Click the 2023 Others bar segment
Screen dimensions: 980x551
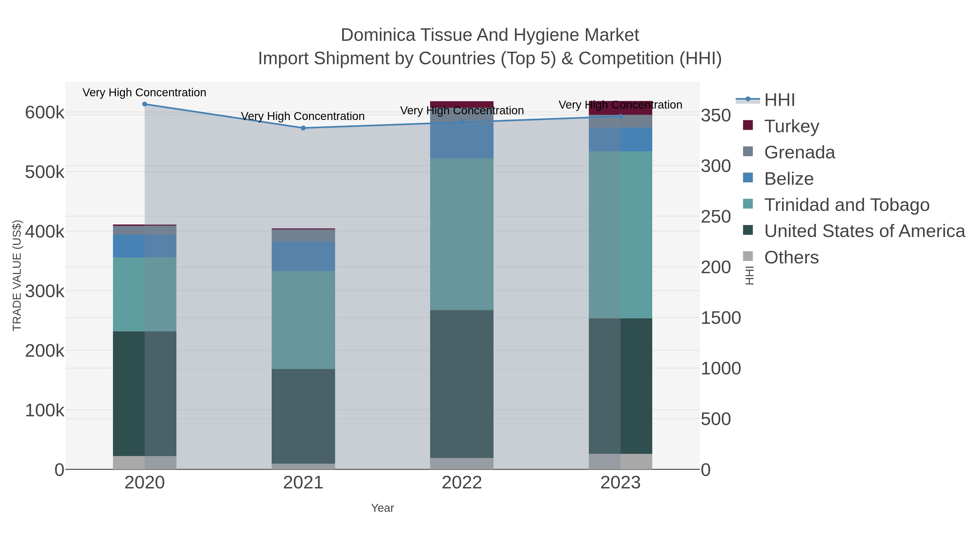coord(620,462)
